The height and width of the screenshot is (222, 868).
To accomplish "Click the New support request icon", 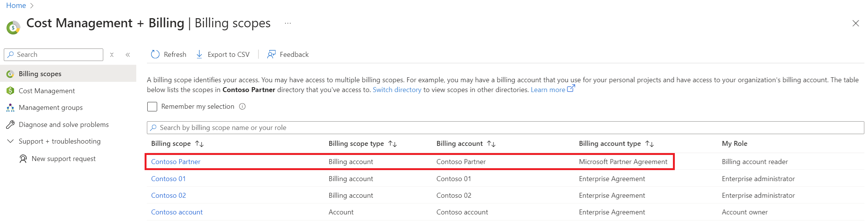I will [23, 159].
